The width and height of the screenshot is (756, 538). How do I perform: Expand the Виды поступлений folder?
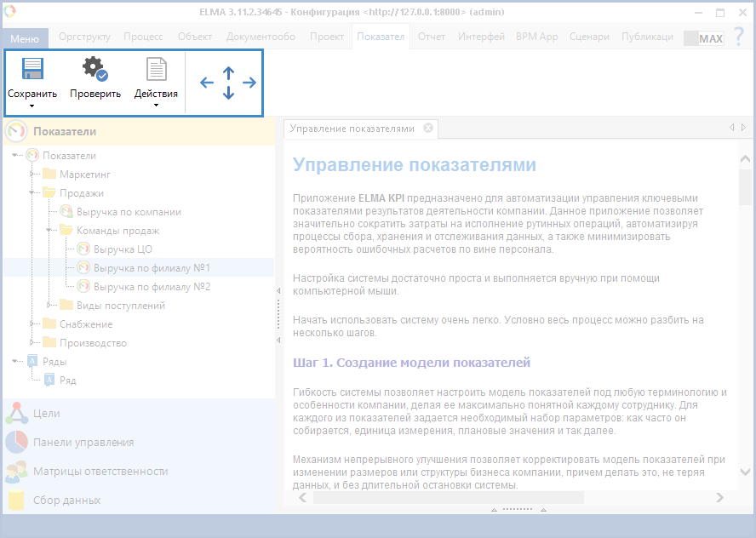click(x=49, y=306)
